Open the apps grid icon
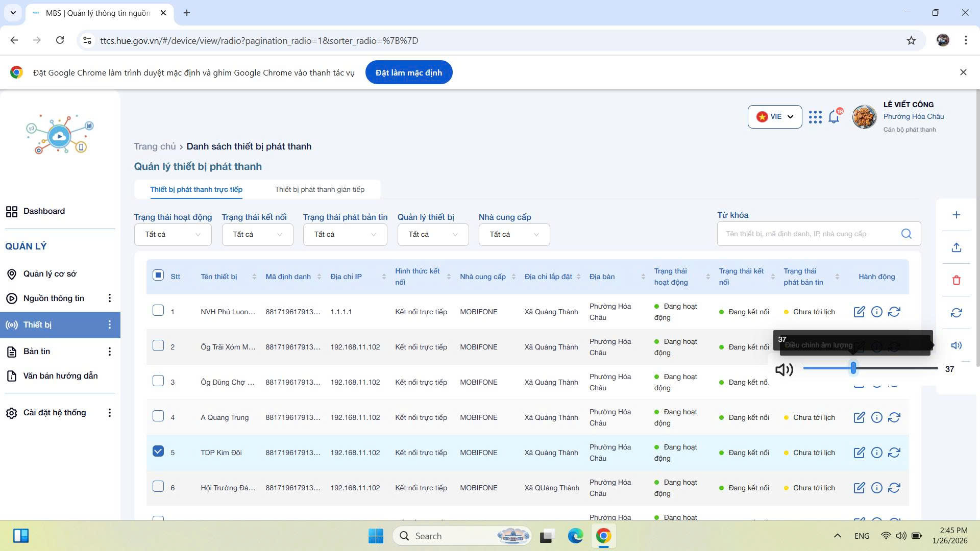Image resolution: width=980 pixels, height=551 pixels. [815, 117]
